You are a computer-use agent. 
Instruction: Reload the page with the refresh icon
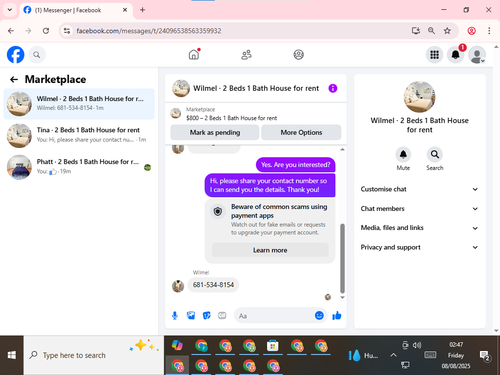tap(46, 31)
